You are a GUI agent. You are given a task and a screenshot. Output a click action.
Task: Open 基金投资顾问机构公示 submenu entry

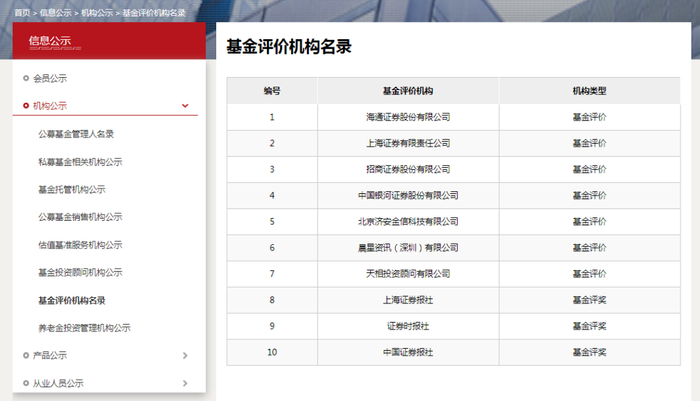click(80, 272)
